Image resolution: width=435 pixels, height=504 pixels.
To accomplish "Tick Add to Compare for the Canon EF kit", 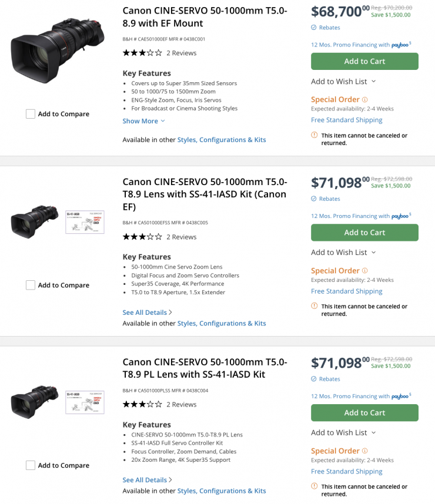I will [x=31, y=285].
